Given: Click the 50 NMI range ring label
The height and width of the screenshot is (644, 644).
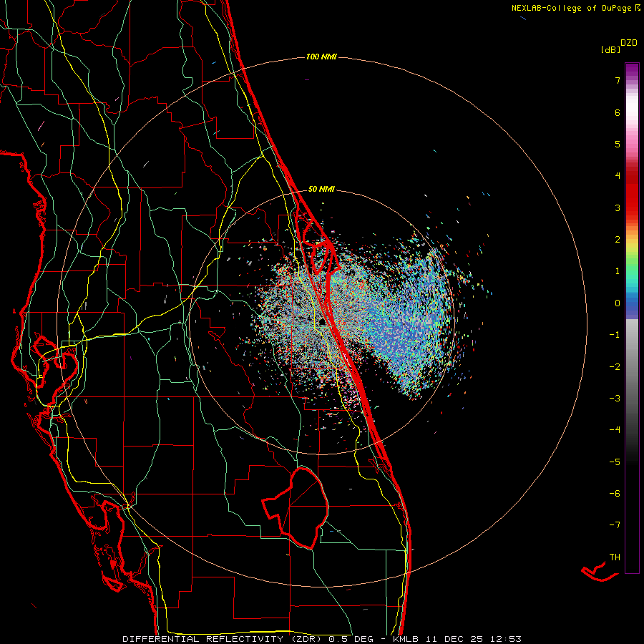Looking at the screenshot, I should (x=321, y=189).
